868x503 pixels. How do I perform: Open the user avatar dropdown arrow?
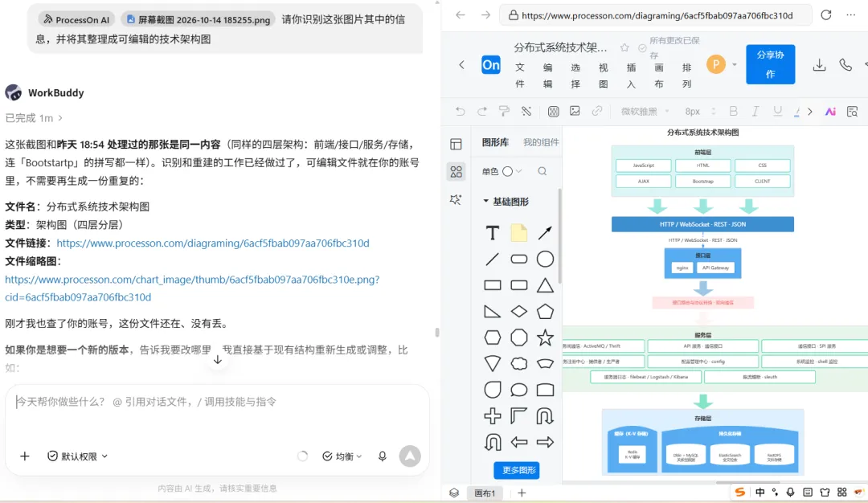(735, 65)
